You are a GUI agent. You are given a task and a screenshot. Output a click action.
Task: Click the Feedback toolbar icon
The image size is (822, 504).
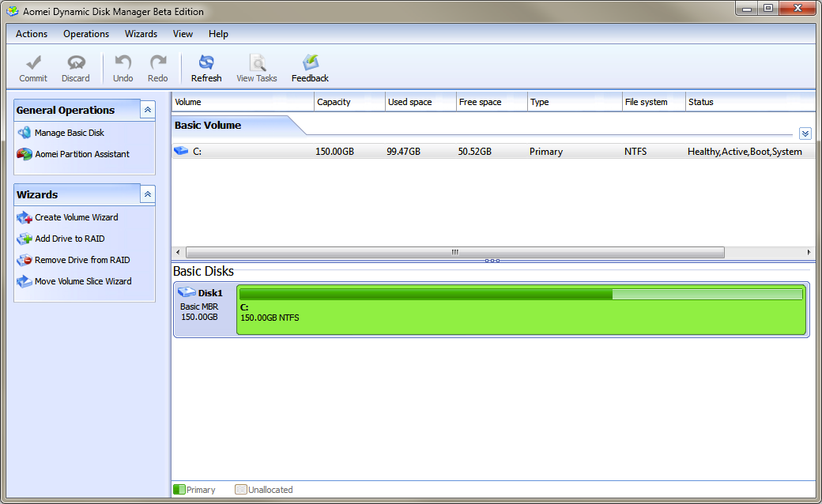click(311, 62)
